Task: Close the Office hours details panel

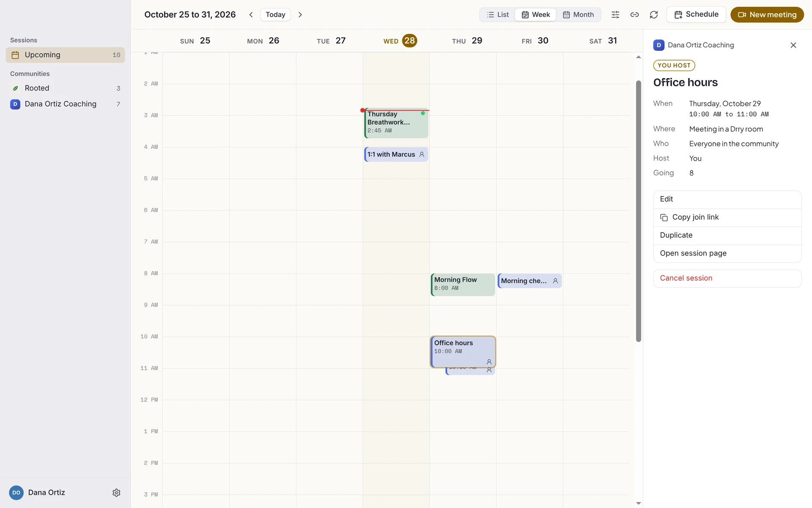Action: tap(793, 45)
